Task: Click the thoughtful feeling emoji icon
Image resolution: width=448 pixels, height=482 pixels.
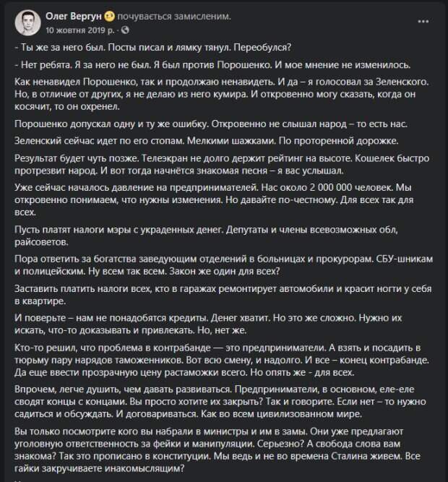Action: (x=108, y=16)
